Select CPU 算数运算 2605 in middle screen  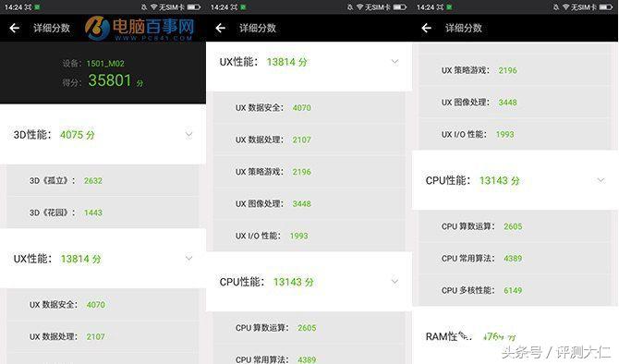309,328
